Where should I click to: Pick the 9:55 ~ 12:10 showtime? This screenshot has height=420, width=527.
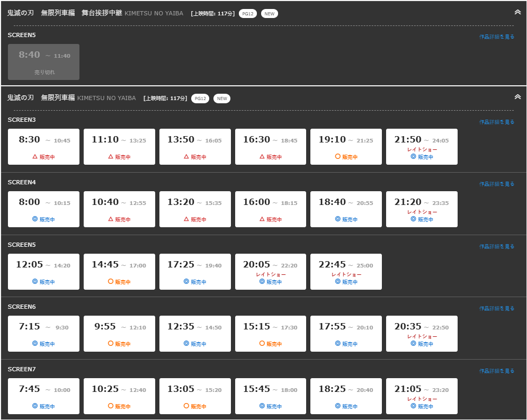point(119,333)
